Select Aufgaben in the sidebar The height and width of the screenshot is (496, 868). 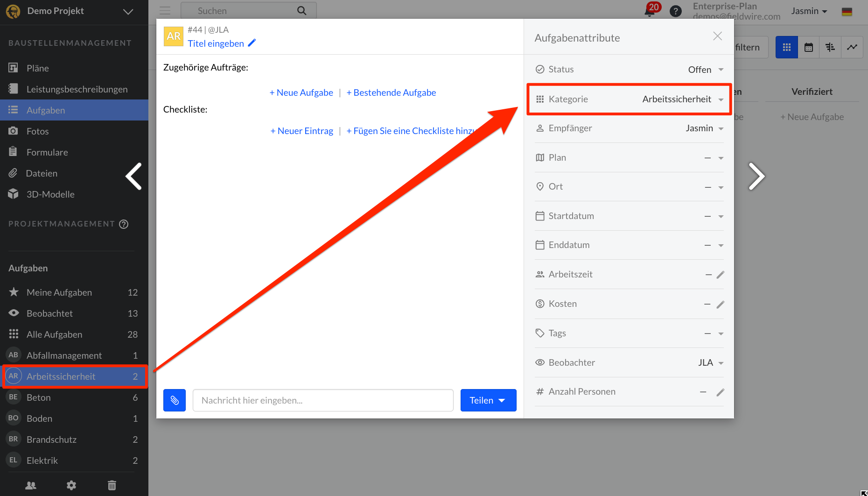coord(74,110)
